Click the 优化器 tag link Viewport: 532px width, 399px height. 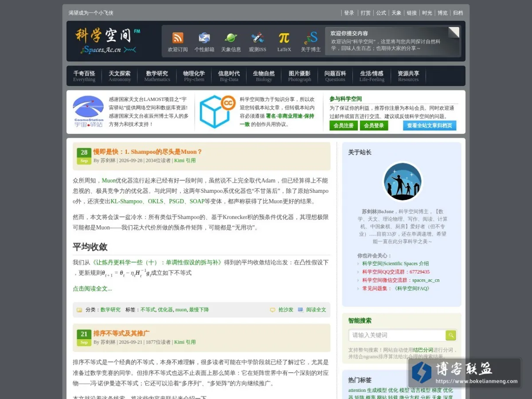[165, 310]
